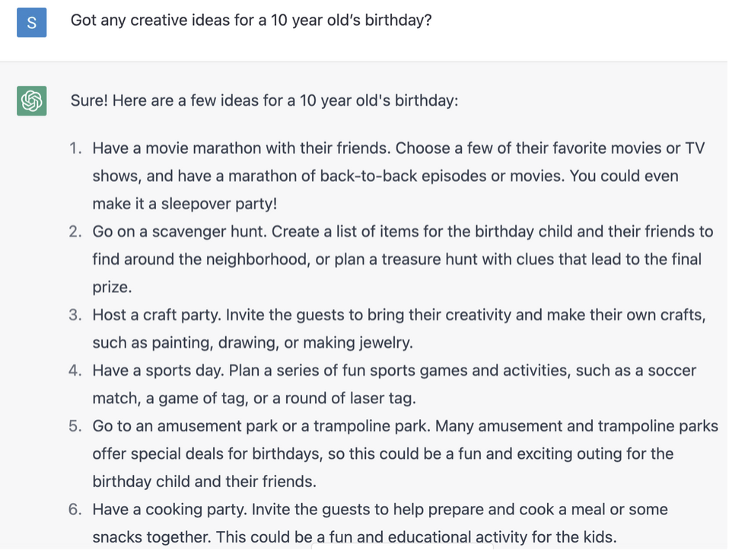Click list number 3 marker
The width and height of the screenshot is (732, 560).
pyautogui.click(x=75, y=315)
